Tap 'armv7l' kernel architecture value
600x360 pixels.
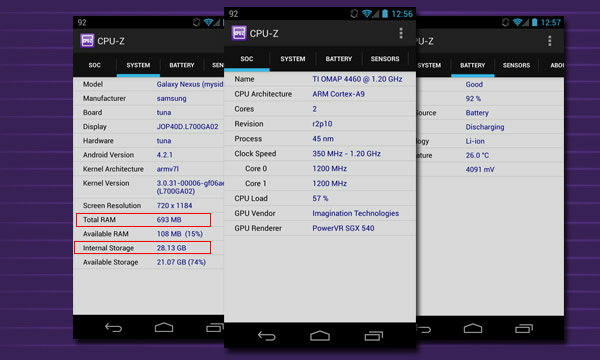pos(168,169)
